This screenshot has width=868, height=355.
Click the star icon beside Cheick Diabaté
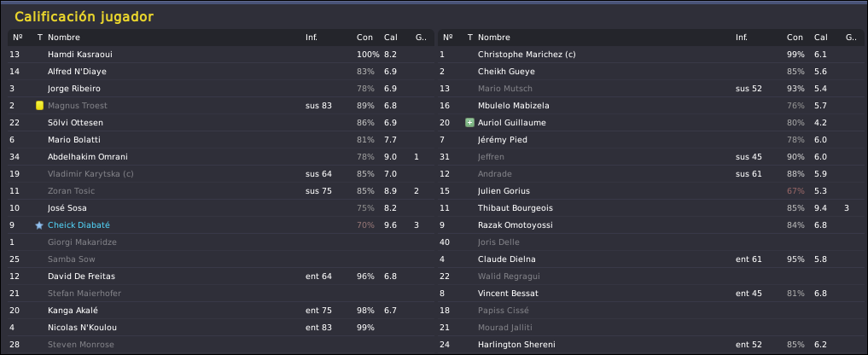(39, 225)
